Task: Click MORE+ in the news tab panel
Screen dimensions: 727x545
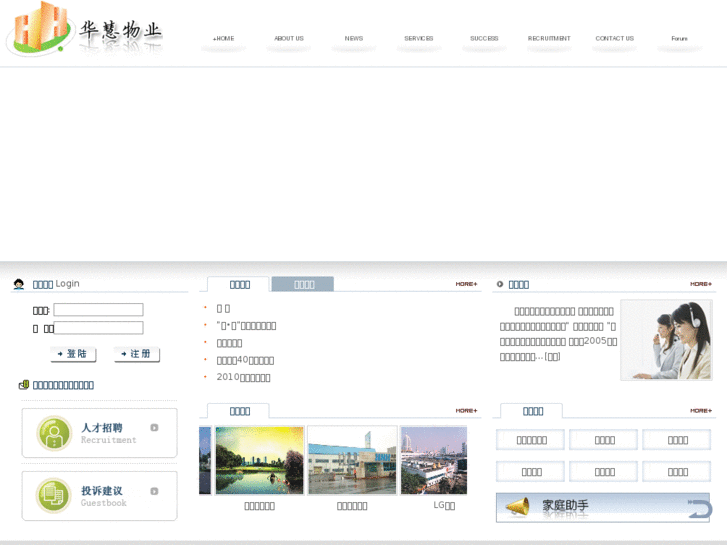Action: point(466,284)
